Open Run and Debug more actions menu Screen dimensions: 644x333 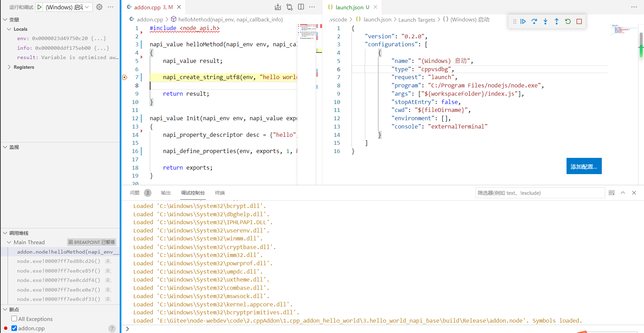tap(111, 7)
